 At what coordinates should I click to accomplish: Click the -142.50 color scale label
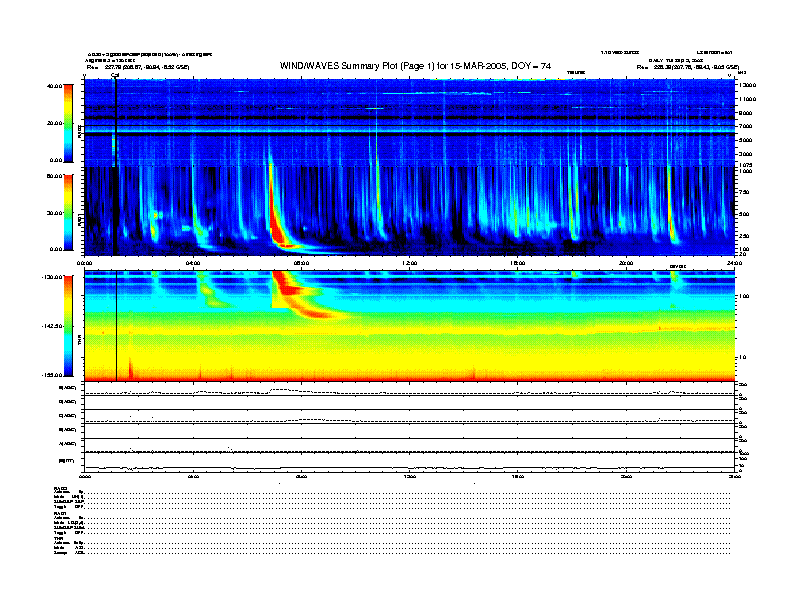(52, 326)
